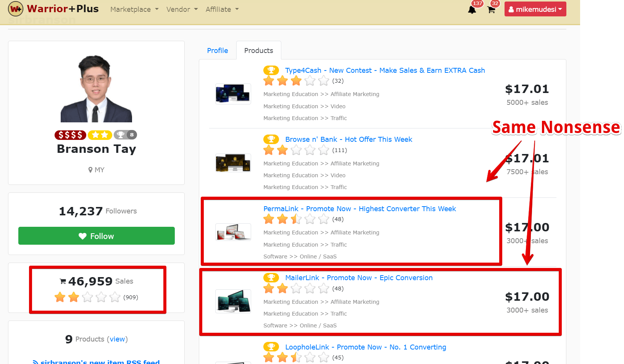This screenshot has height=364, width=624.
Task: Click the MailerLink product thumbnail
Action: click(x=233, y=301)
